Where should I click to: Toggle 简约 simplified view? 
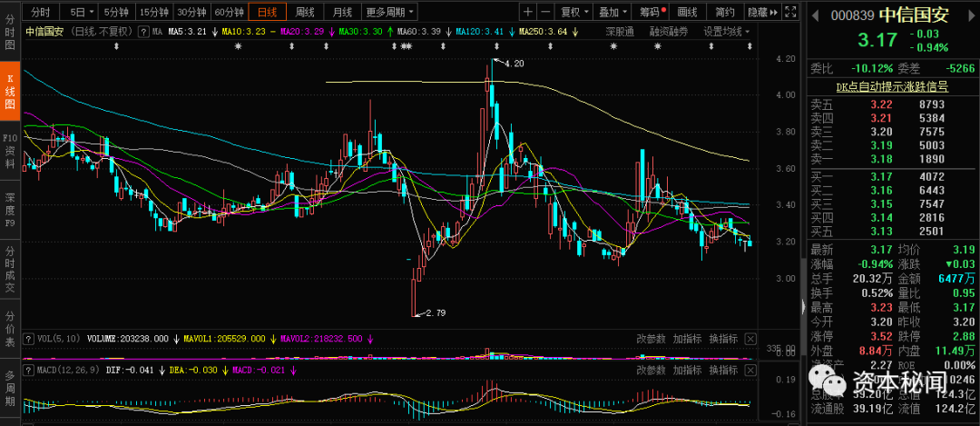[x=724, y=12]
